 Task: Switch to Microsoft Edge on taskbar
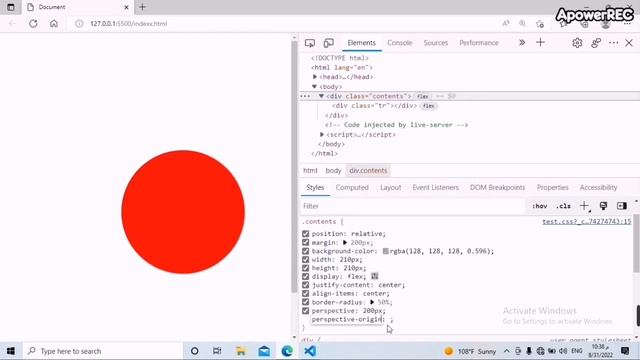287,351
